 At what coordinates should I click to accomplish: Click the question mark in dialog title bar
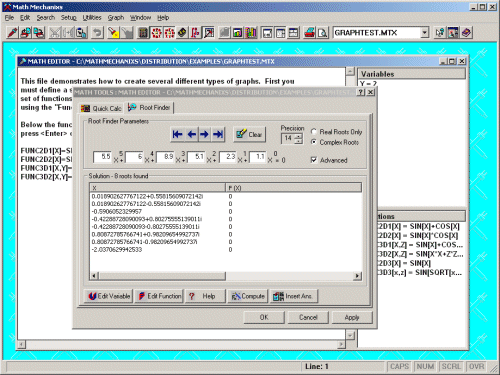tap(361, 92)
